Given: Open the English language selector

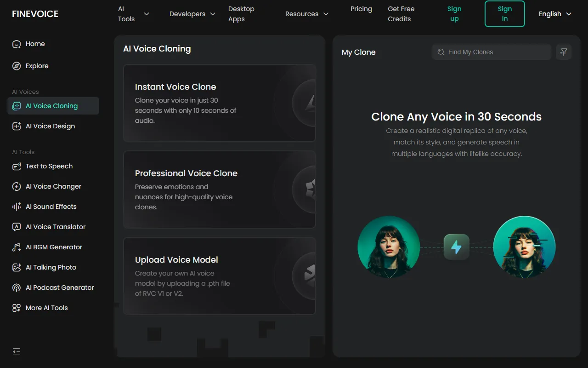Looking at the screenshot, I should (x=555, y=14).
